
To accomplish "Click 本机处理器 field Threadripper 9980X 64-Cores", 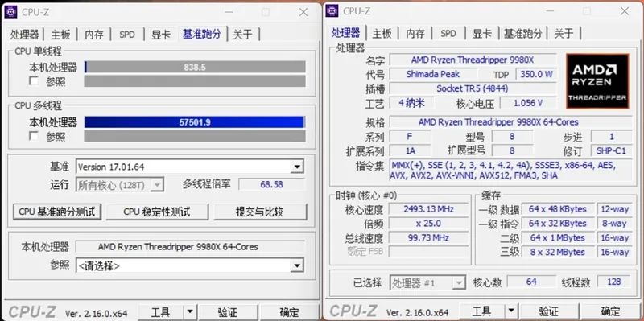I will tap(190, 247).
